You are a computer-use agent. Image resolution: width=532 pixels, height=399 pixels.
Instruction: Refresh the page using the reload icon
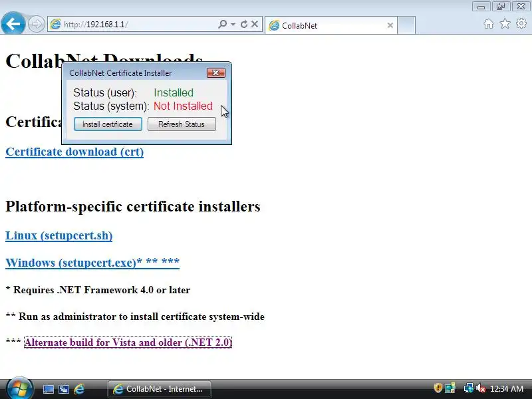click(243, 24)
